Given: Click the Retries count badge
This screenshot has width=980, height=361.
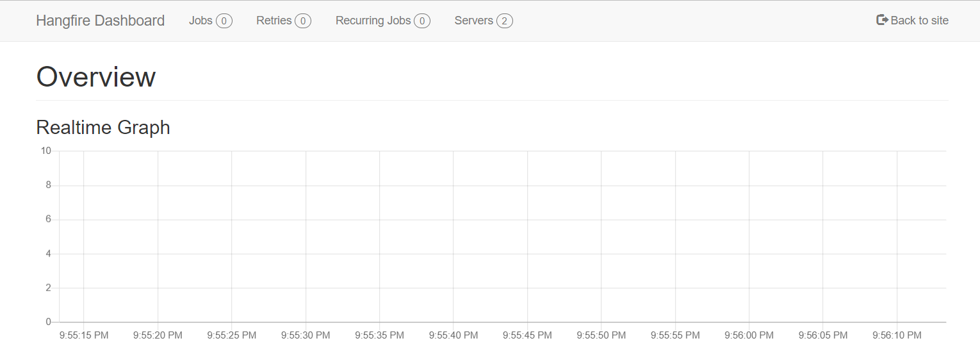Looking at the screenshot, I should tap(303, 21).
